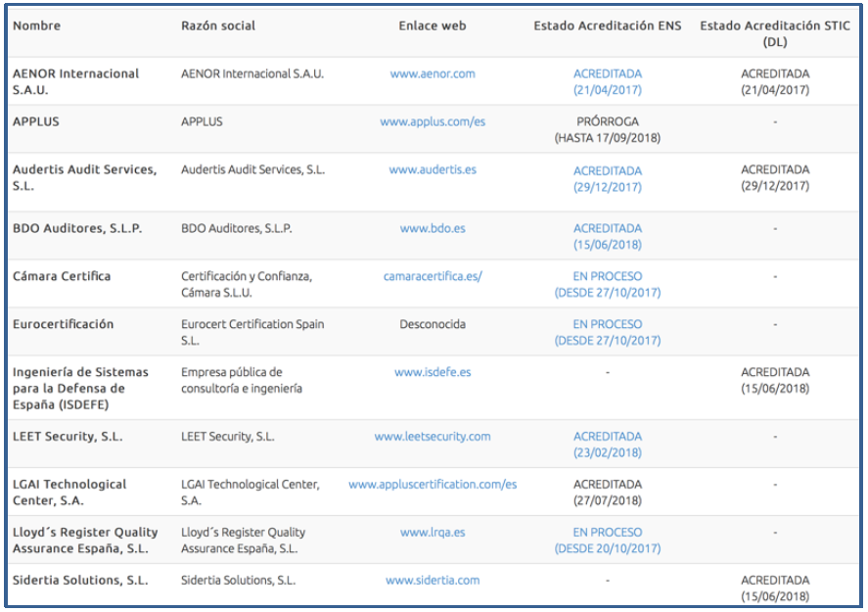The height and width of the screenshot is (612, 868).
Task: Click the Nombre column header
Action: (36, 26)
